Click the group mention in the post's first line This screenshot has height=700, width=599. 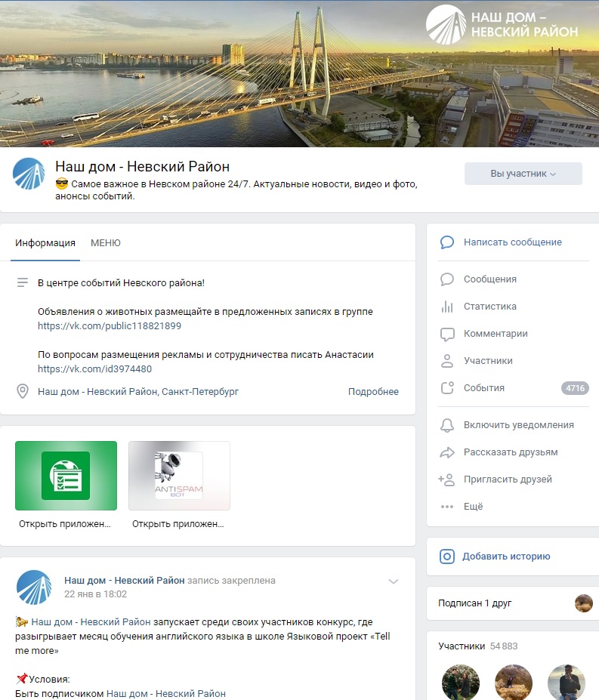(91, 622)
